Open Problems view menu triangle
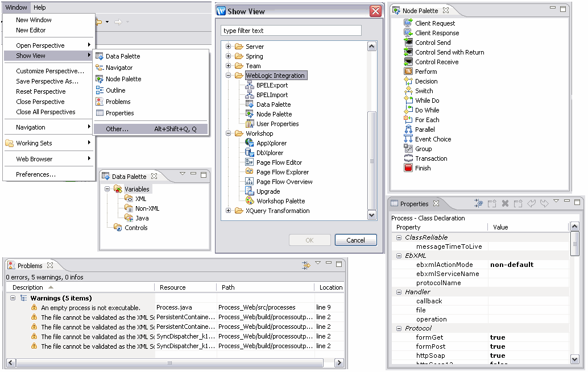This screenshot has height=372, width=588. click(x=318, y=262)
